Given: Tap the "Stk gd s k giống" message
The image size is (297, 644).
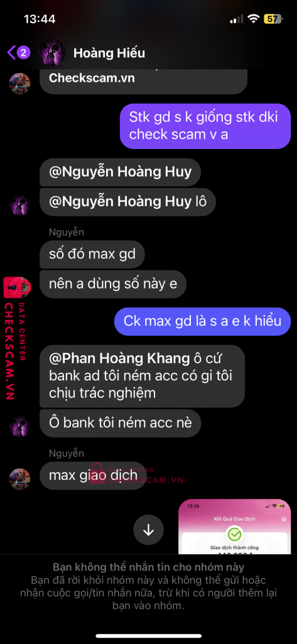Looking at the screenshot, I should [205, 126].
